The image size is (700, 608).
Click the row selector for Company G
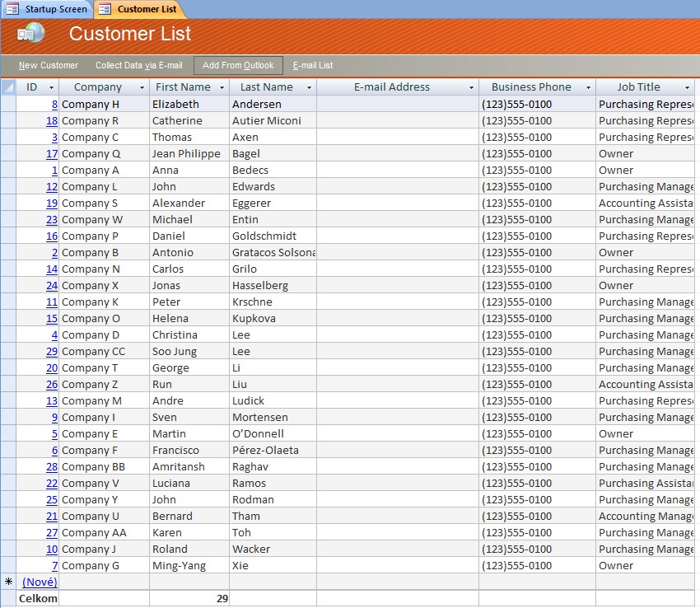(8, 565)
